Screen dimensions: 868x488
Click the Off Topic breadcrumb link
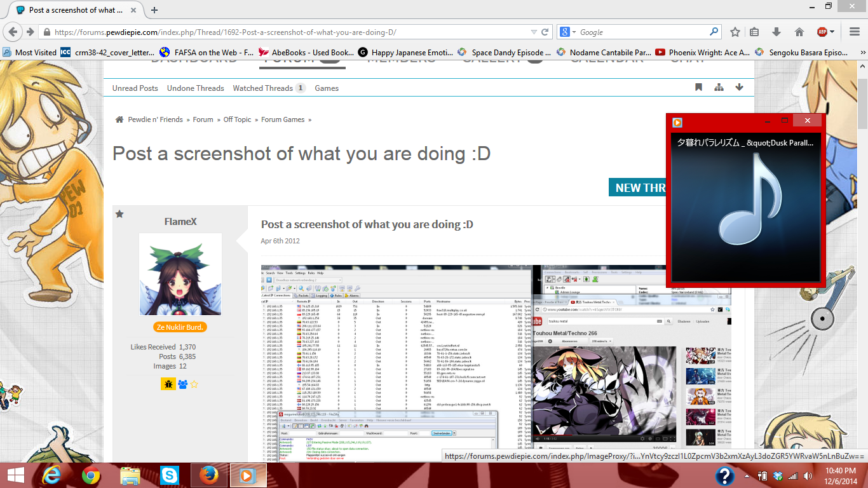[x=237, y=119]
